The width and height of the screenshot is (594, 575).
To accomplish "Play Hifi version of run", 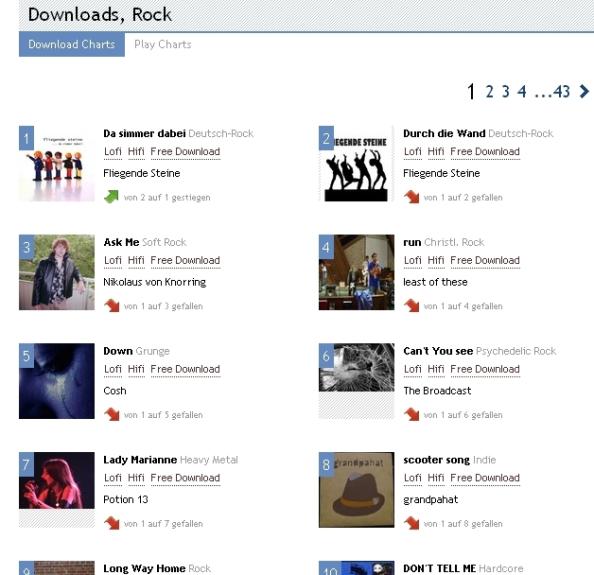I will 436,260.
